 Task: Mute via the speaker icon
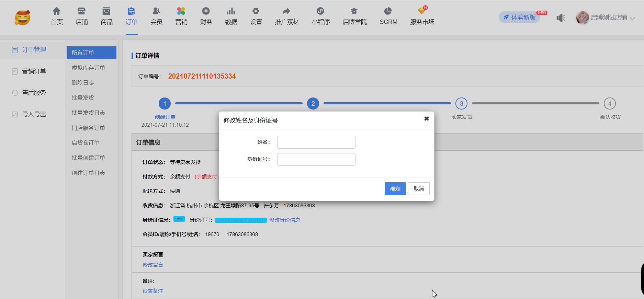[x=561, y=18]
